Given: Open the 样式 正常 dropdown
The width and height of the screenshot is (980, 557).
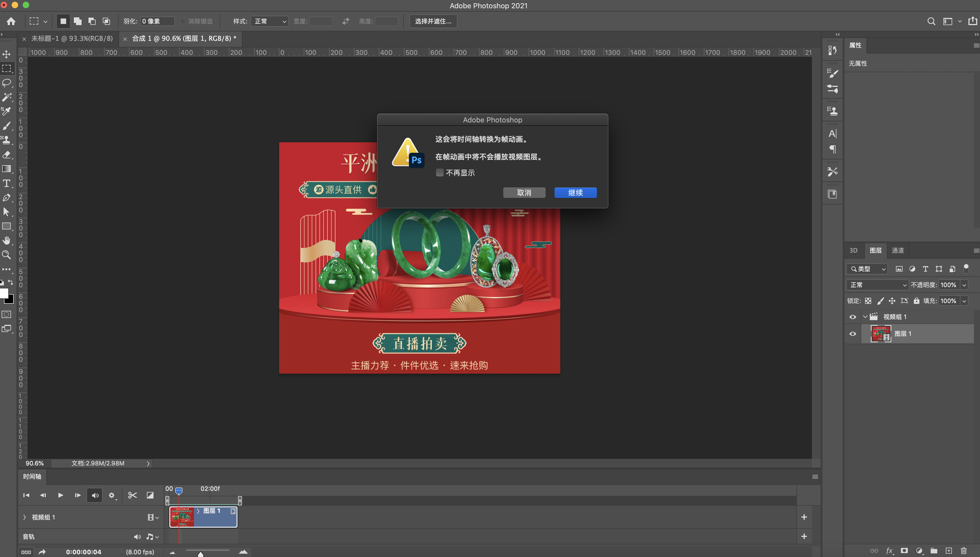Looking at the screenshot, I should (x=270, y=21).
